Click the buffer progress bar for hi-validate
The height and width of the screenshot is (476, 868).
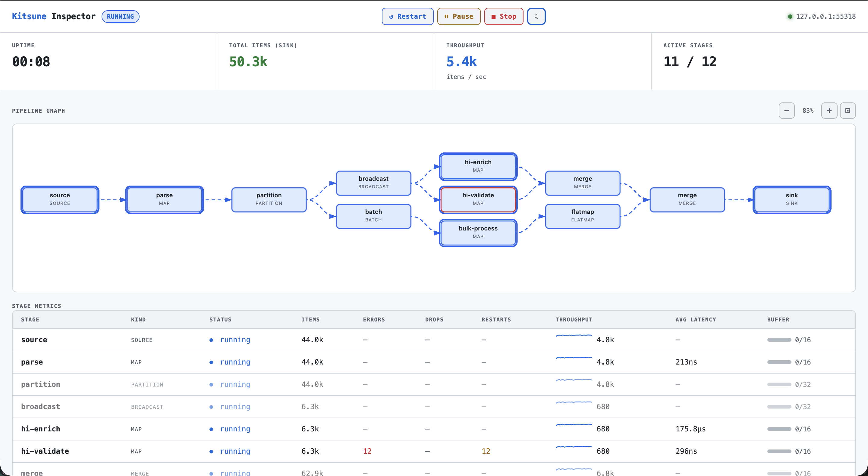coord(779,451)
